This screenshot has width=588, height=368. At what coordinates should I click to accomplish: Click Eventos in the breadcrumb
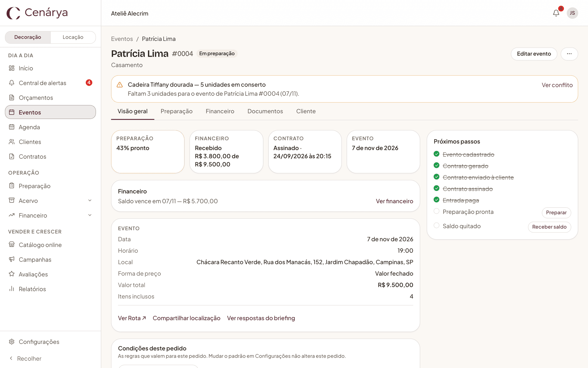click(122, 39)
